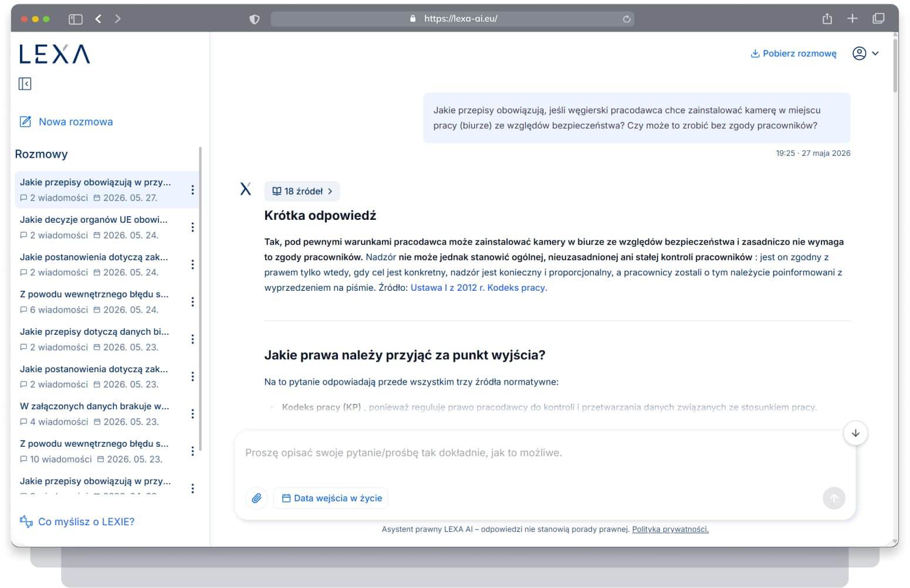Toggle the browser sidebar icon
This screenshot has height=588, width=910.
click(76, 19)
